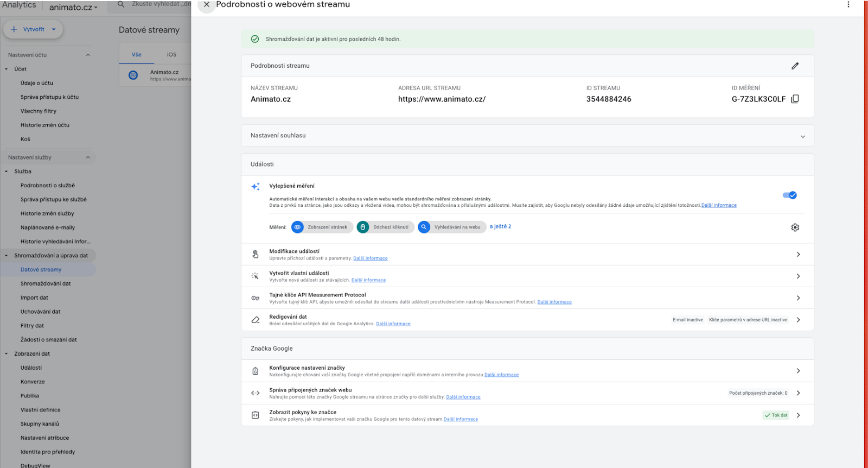
Task: Click the connected site tags code icon
Action: pos(256,393)
